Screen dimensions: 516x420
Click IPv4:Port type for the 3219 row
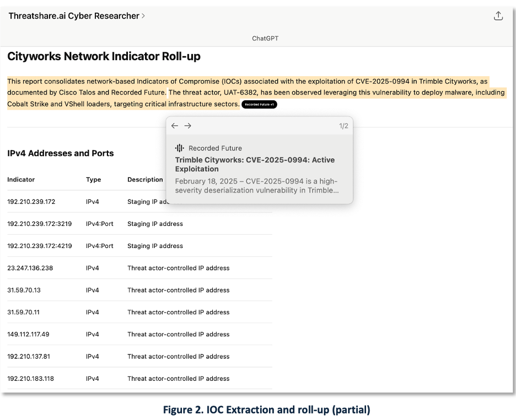(x=100, y=224)
